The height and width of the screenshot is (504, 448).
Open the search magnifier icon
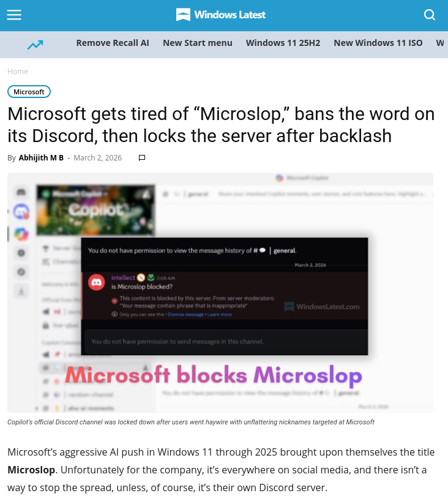[x=430, y=15]
